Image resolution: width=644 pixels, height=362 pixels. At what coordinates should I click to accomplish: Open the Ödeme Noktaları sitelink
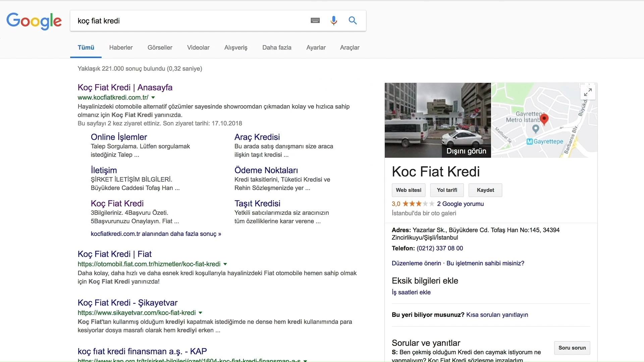266,170
